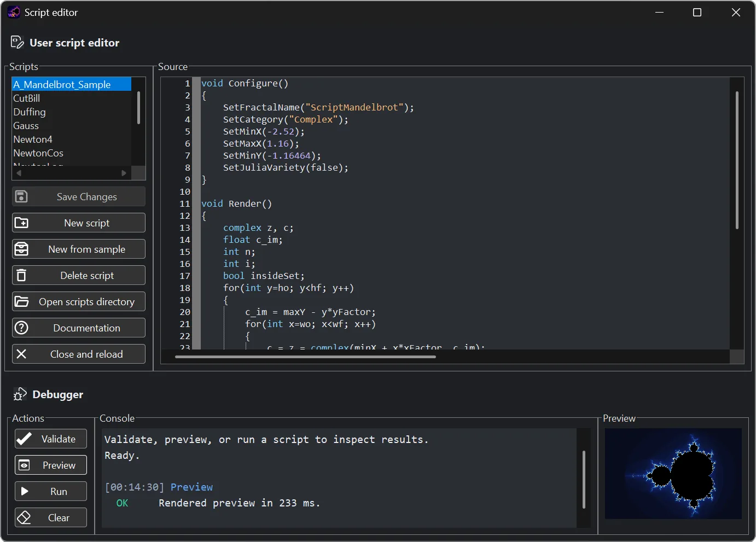Select the Newton4 script
This screenshot has height=542, width=756.
(x=72, y=139)
